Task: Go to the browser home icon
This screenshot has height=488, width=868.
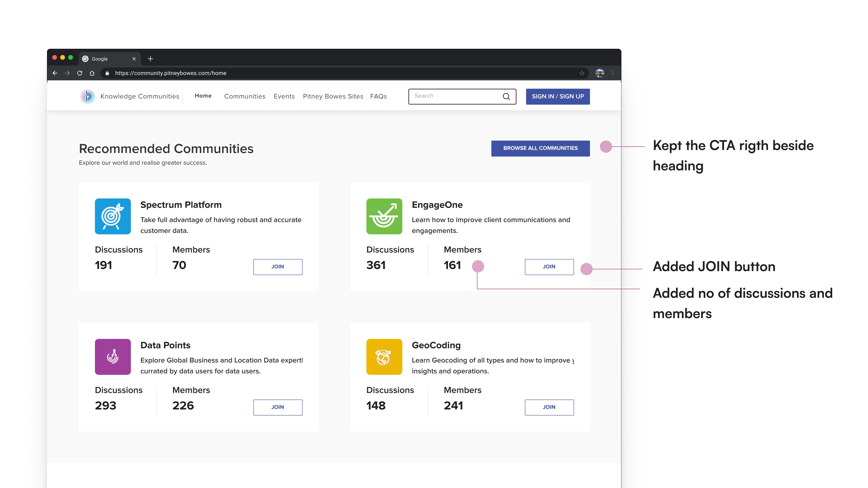Action: click(x=92, y=73)
